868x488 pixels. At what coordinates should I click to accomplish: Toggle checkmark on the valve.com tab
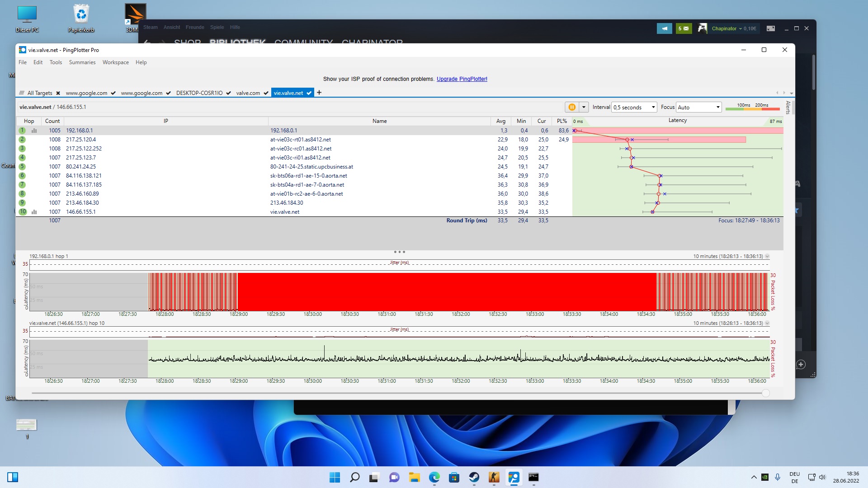coord(265,93)
